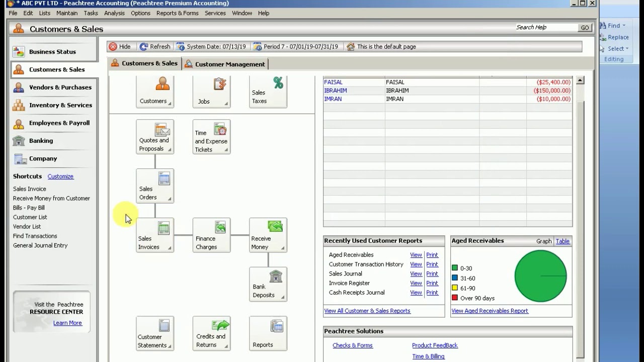Click the green aged receivables pie chart
Screen dimensions: 644x362
(540, 276)
